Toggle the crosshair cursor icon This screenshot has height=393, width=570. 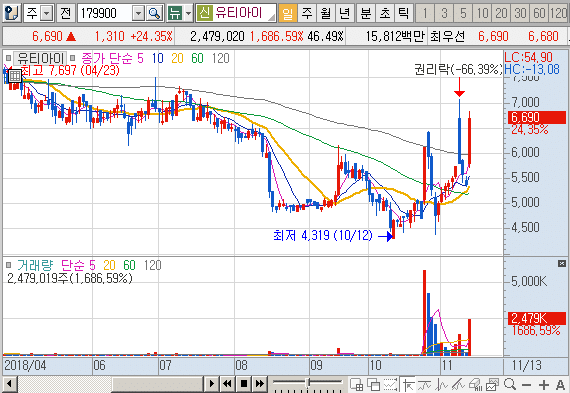pos(408,385)
